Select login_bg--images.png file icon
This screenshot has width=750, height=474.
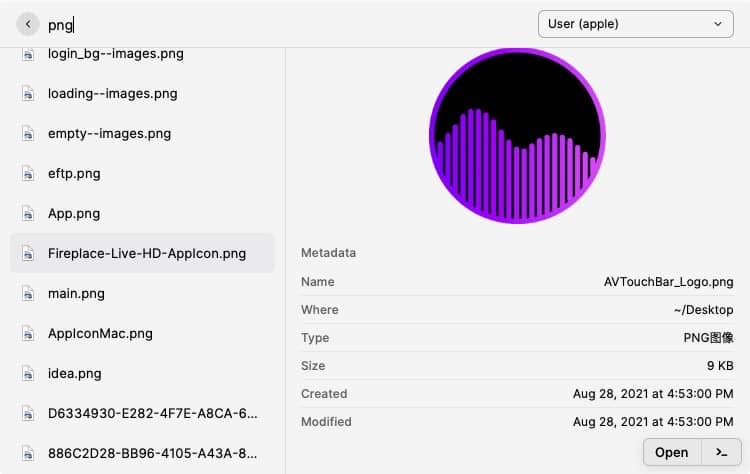click(28, 54)
